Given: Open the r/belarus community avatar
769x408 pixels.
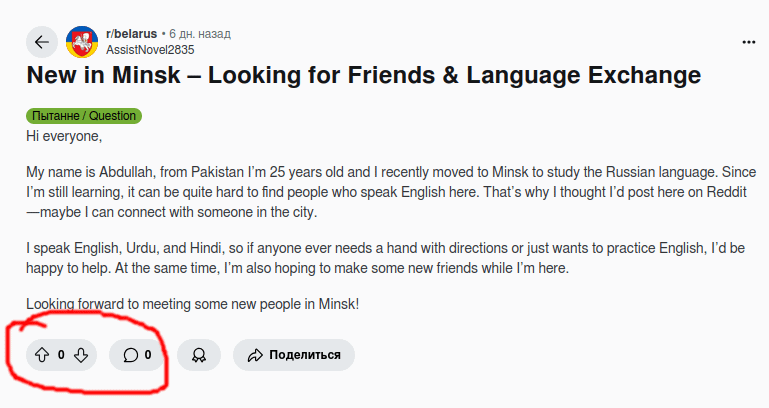Looking at the screenshot, I should [x=81, y=42].
